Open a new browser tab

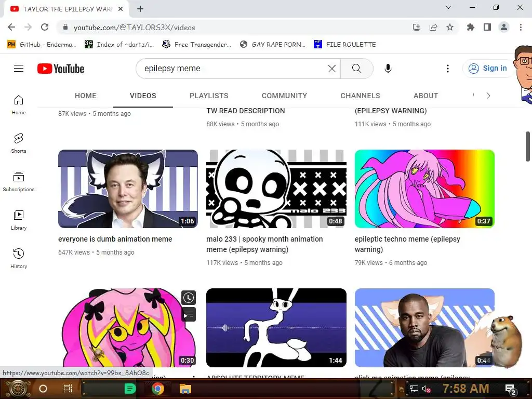pyautogui.click(x=140, y=9)
